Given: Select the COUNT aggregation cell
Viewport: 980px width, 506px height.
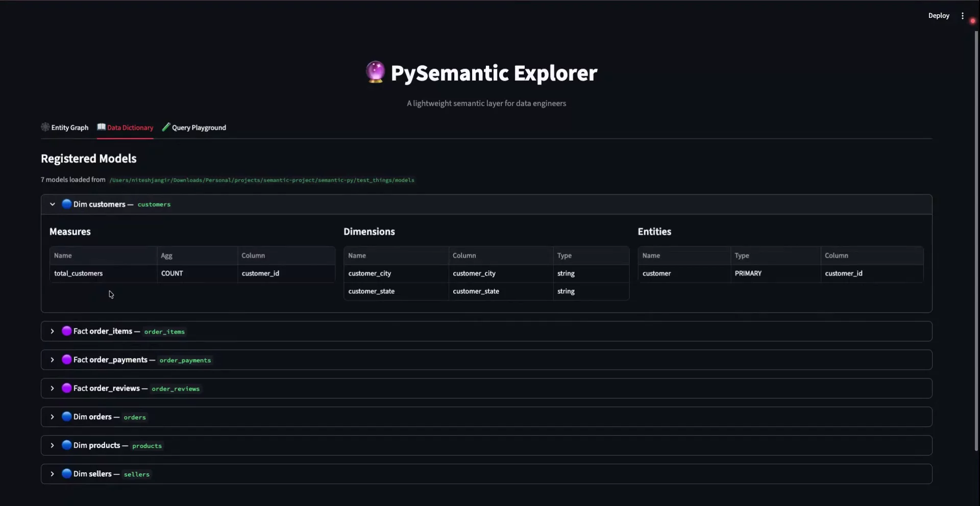Looking at the screenshot, I should tap(197, 273).
